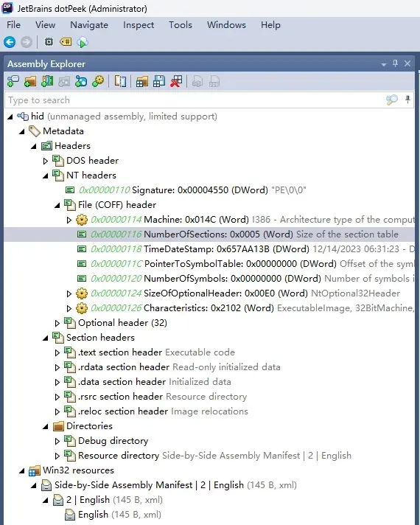Toggle the pin inside the search field
Viewport: 420px width, 525px height.
pyautogui.click(x=407, y=100)
